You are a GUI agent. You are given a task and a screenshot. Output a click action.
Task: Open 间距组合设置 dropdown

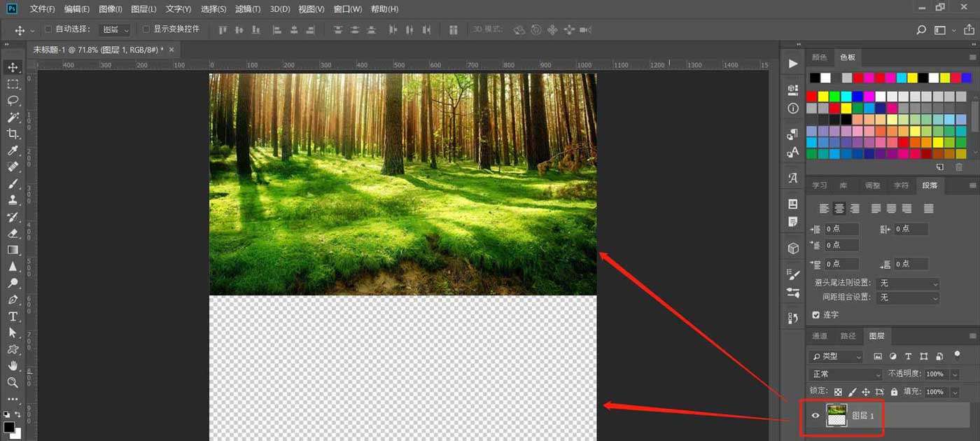click(x=909, y=297)
